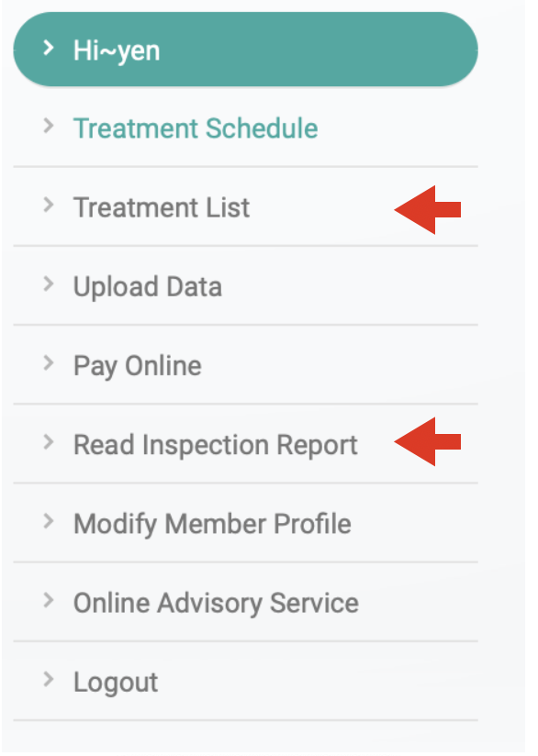This screenshot has height=756, width=538.
Task: Click the chevron next to Treatment List
Action: (x=49, y=205)
